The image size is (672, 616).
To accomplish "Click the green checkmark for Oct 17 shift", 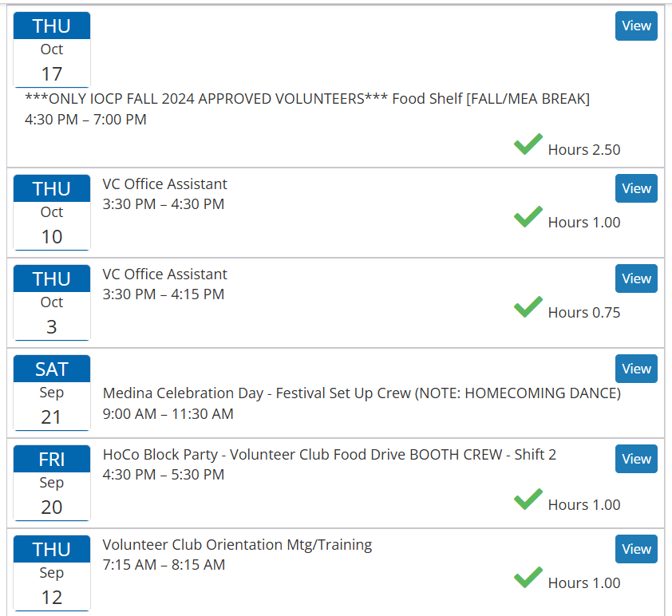I will (x=528, y=144).
